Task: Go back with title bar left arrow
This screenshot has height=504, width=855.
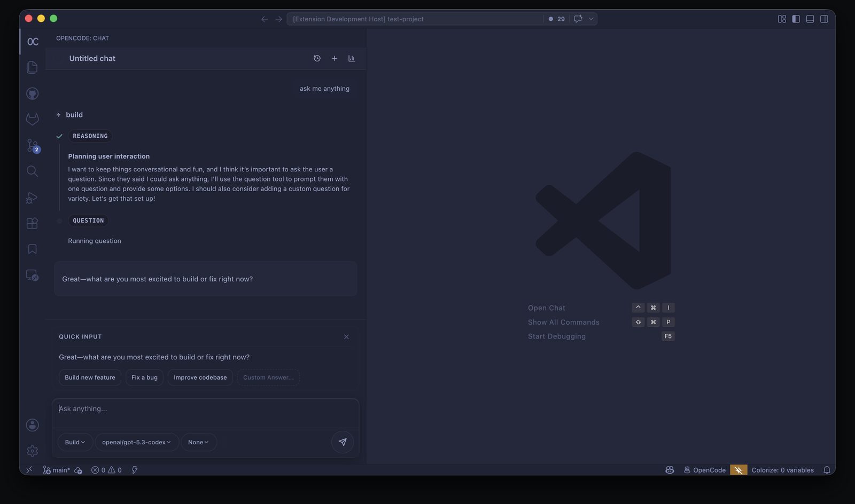Action: 265,19
